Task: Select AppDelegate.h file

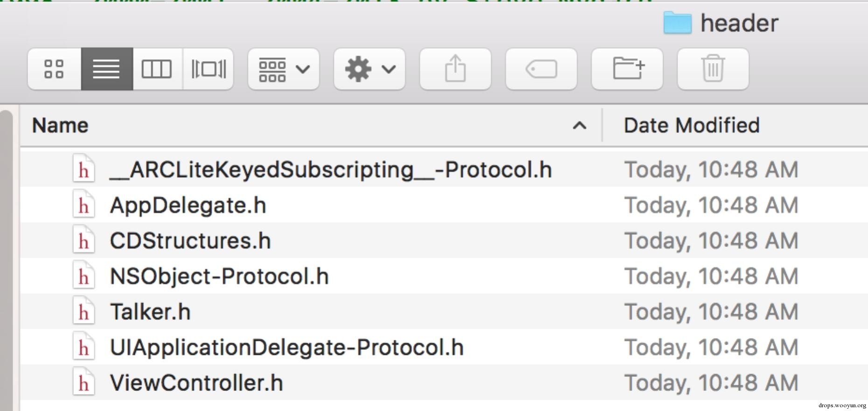Action: [x=188, y=205]
